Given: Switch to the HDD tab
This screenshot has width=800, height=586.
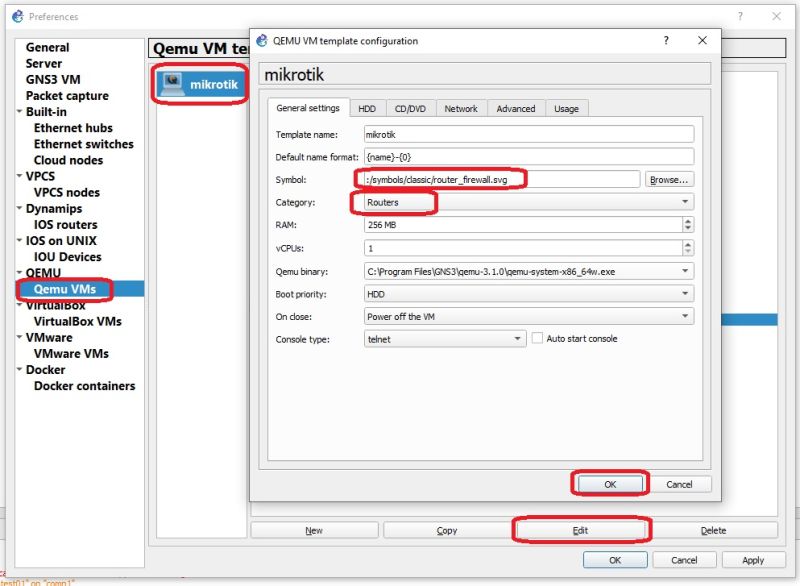Looking at the screenshot, I should tap(367, 109).
